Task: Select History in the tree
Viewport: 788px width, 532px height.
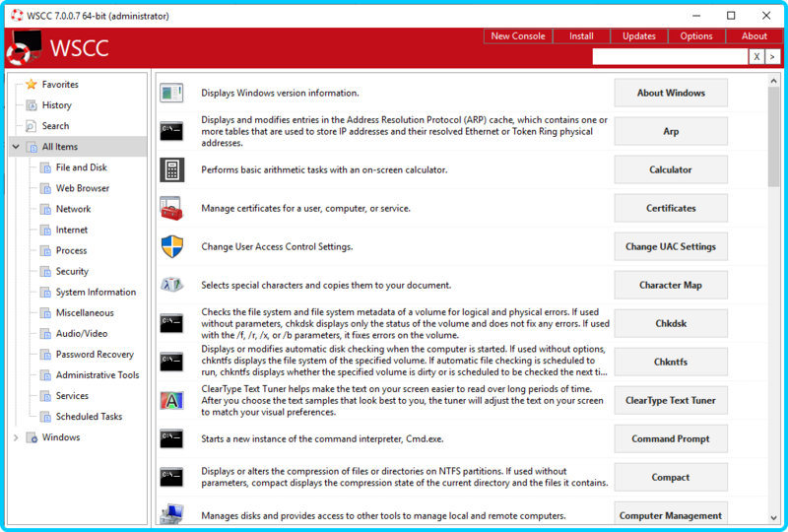Action: tap(57, 105)
